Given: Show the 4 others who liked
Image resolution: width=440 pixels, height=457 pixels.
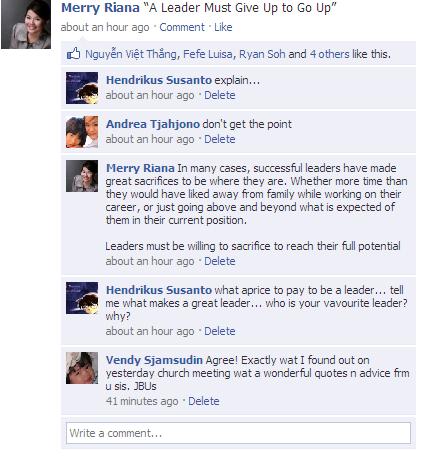Looking at the screenshot, I should (329, 54).
